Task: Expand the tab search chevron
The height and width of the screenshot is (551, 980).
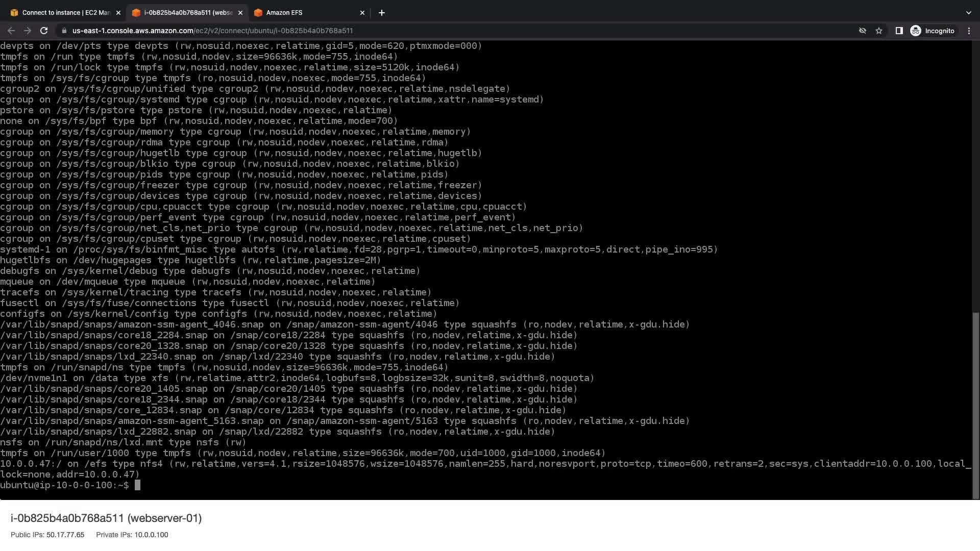Action: click(968, 13)
